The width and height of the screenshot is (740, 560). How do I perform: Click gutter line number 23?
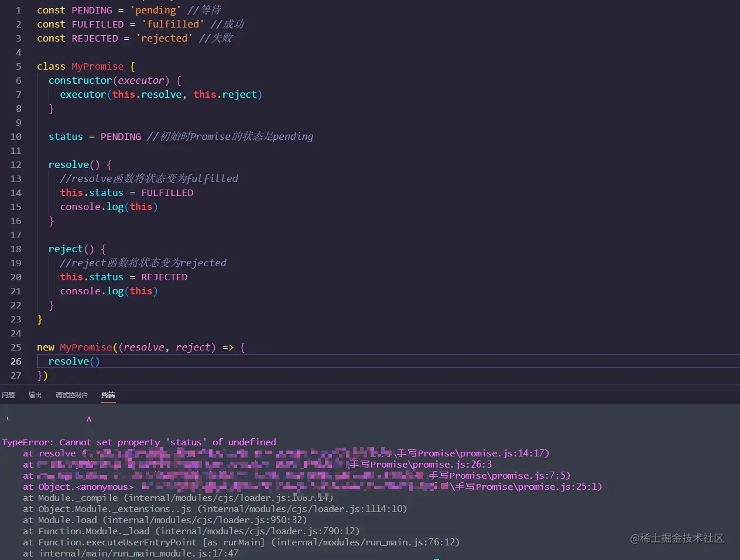click(16, 319)
